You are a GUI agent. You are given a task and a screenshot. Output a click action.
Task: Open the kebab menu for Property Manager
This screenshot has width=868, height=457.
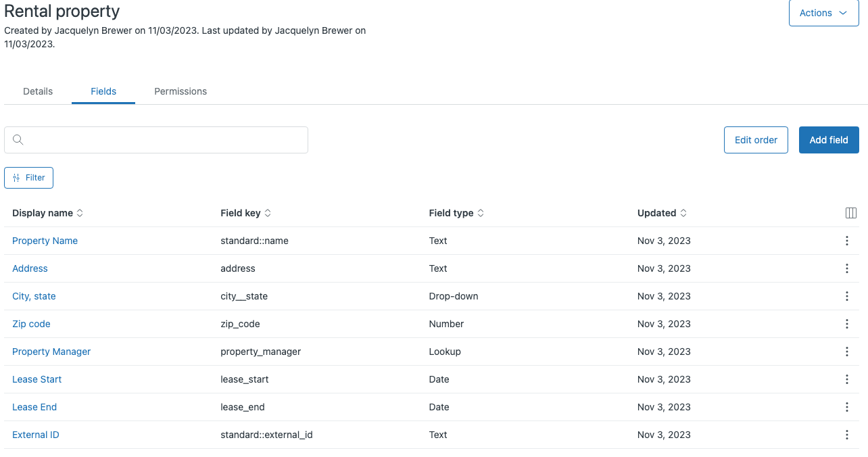(846, 352)
